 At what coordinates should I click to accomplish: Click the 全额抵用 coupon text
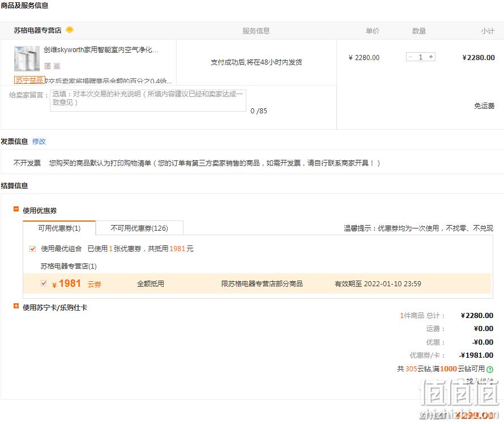coord(151,284)
